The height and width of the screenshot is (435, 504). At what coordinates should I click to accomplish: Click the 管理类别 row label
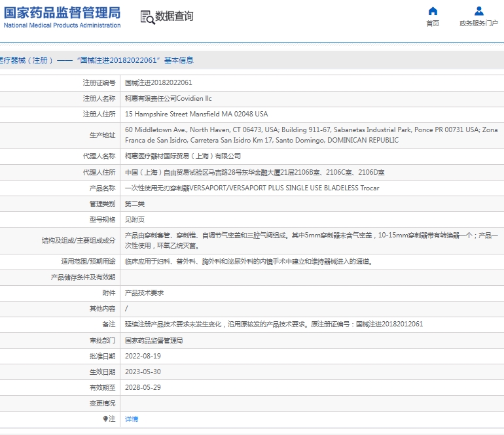click(102, 204)
